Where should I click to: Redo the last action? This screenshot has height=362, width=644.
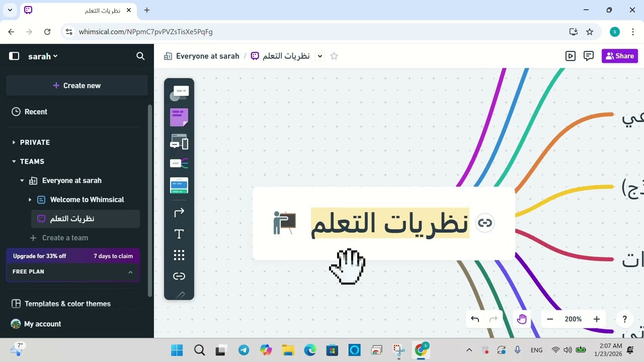pyautogui.click(x=494, y=319)
